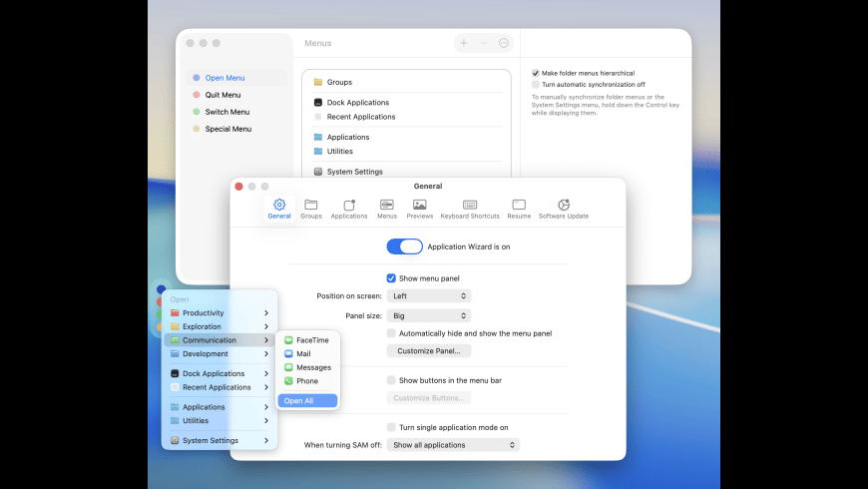
Task: Click the green dot icon beside Switch Menu
Action: (196, 112)
